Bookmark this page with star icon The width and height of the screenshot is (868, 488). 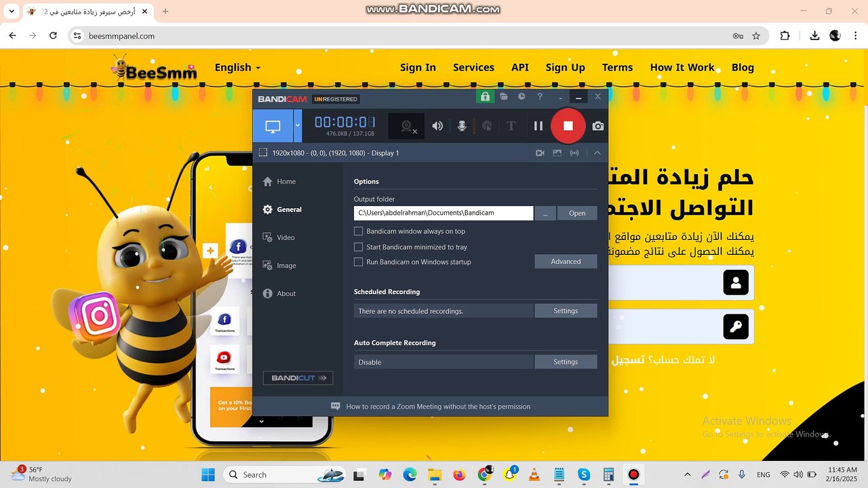(756, 36)
